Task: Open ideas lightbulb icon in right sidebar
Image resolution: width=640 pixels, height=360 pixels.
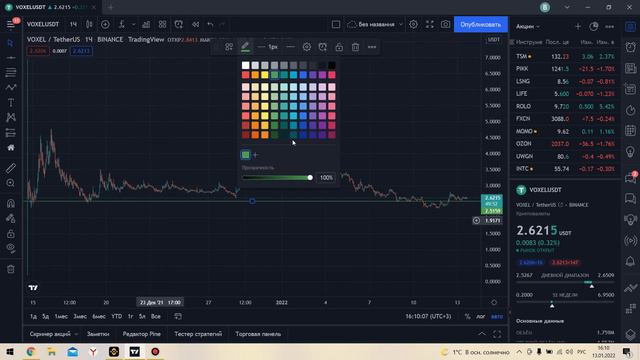Action: (631, 152)
